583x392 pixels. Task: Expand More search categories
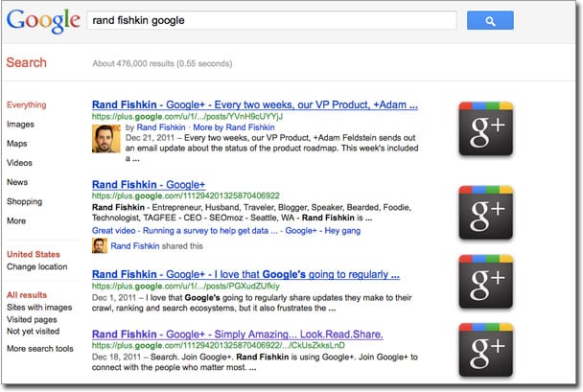(16, 220)
